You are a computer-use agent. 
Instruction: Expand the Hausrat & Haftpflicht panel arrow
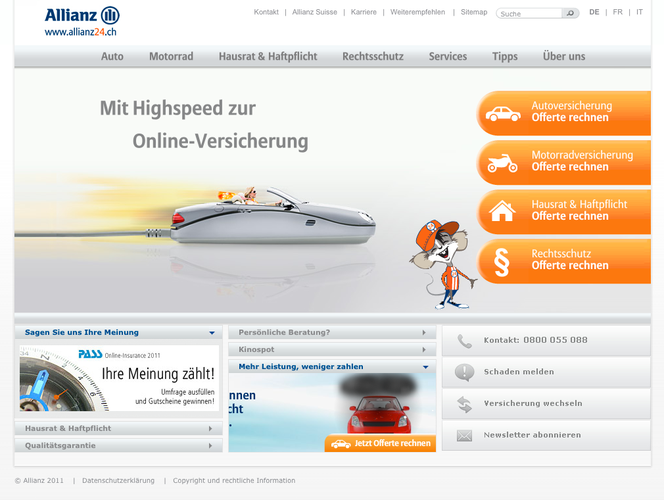point(210,428)
